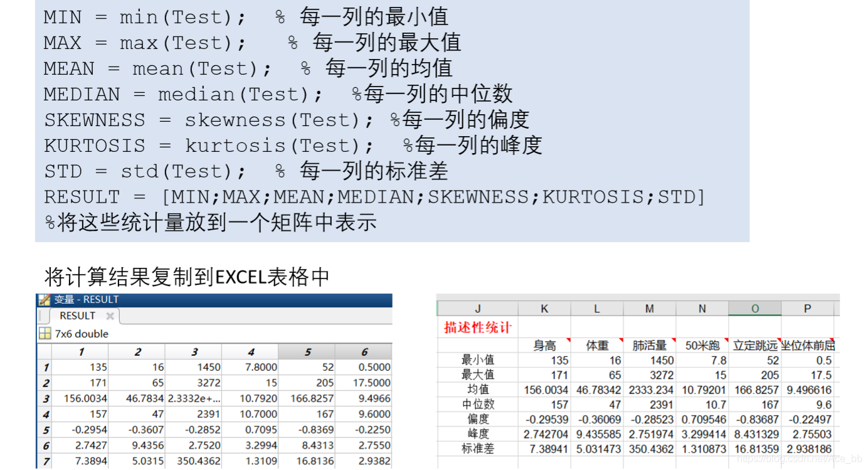Click the 最大值 row label in Excel
868x470 pixels.
[x=478, y=375]
